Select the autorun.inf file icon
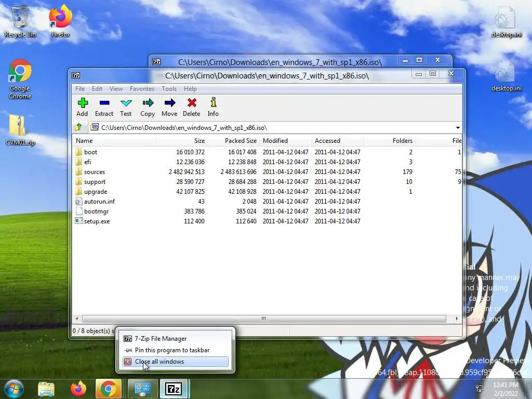 [x=79, y=201]
